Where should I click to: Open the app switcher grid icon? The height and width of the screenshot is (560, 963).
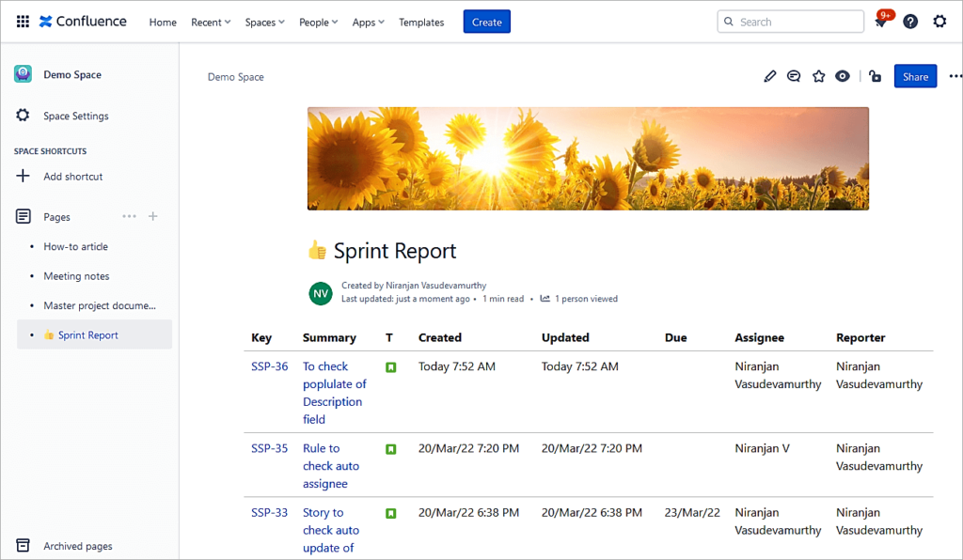(x=23, y=22)
